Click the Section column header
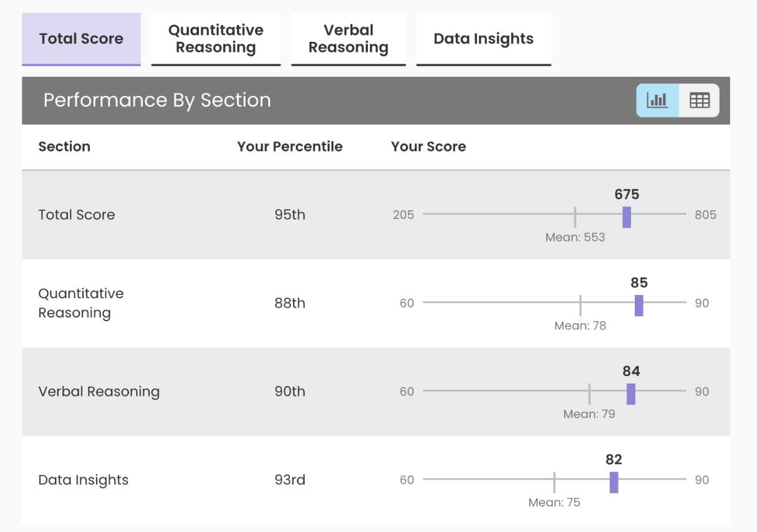The width and height of the screenshot is (757, 532). coord(64,147)
